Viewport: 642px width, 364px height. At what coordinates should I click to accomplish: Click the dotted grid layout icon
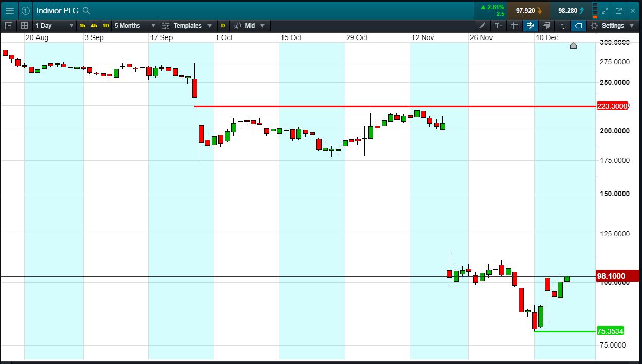[25, 25]
